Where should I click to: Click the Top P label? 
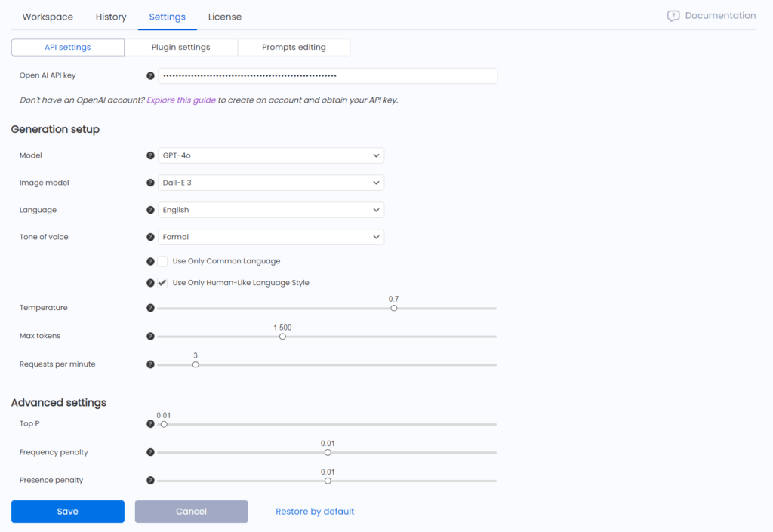tap(29, 423)
